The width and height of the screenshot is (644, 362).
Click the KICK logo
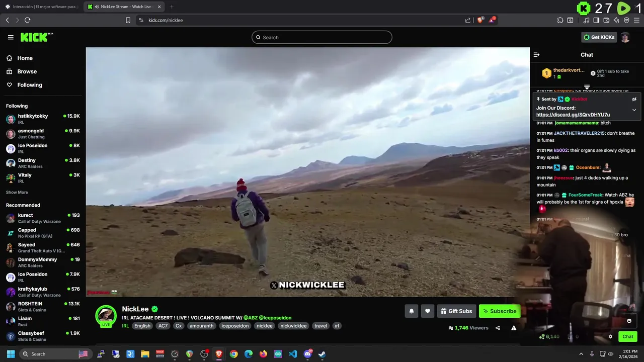point(36,37)
